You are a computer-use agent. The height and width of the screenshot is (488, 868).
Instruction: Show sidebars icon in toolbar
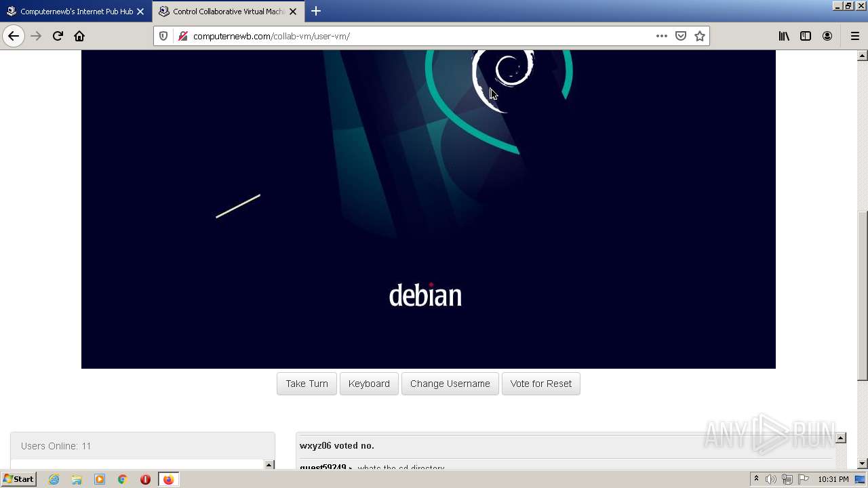(806, 36)
